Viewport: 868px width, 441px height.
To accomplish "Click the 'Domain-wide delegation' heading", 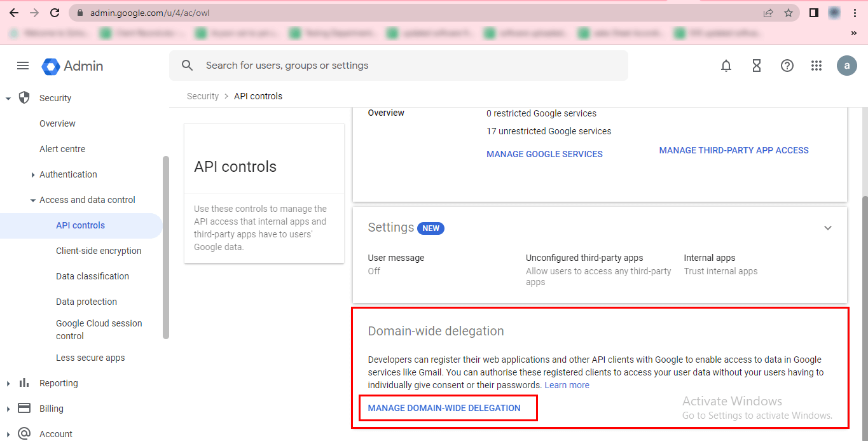I will click(436, 331).
